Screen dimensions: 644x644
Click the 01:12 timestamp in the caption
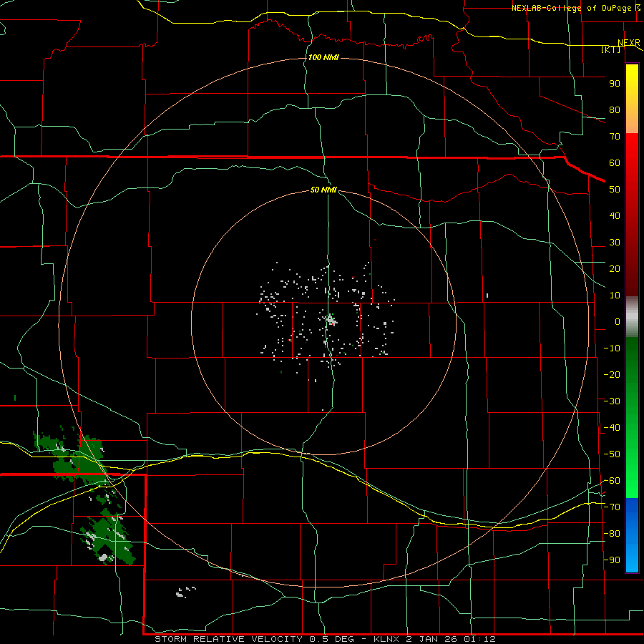tap(479, 639)
